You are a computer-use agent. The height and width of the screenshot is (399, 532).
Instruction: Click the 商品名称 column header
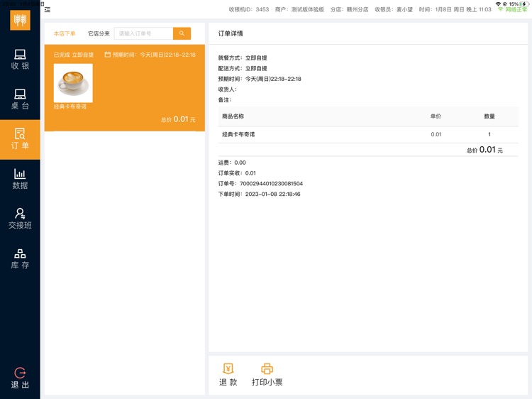tap(233, 116)
